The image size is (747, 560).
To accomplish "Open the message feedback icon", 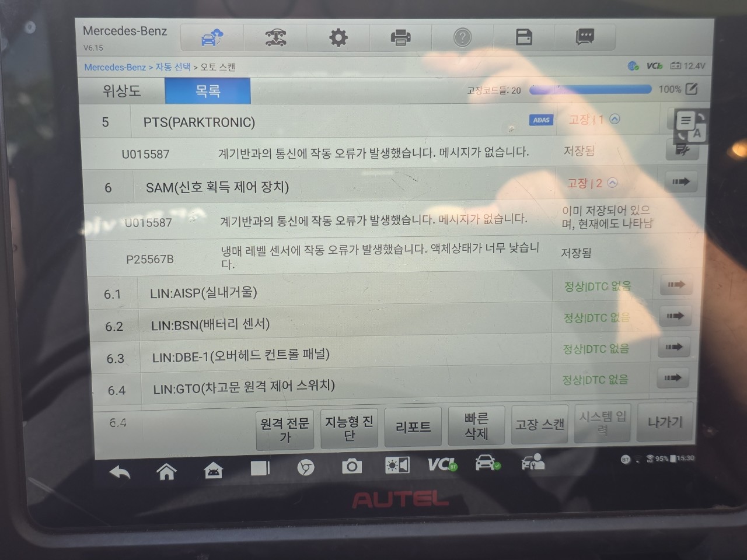I will tap(585, 37).
